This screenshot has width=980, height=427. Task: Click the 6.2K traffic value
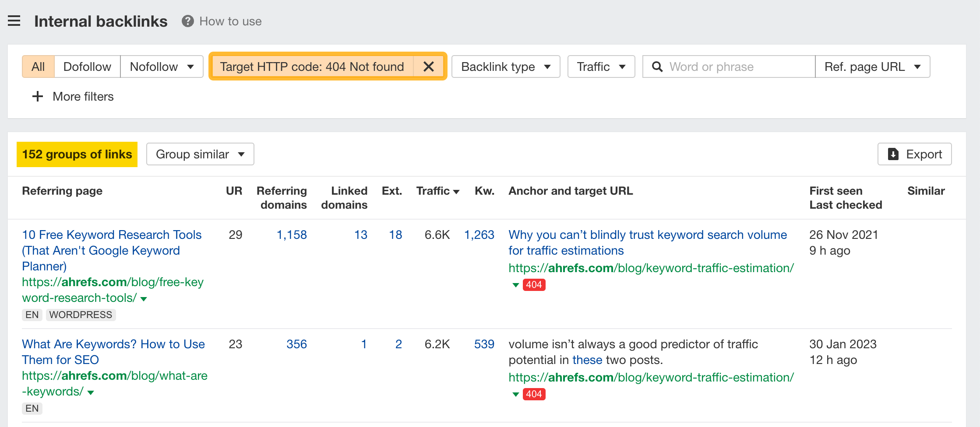(437, 344)
